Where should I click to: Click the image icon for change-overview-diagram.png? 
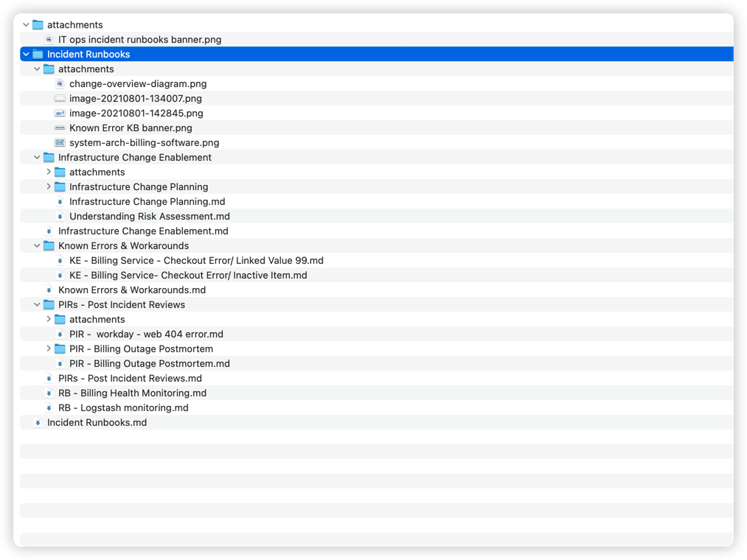pos(60,83)
